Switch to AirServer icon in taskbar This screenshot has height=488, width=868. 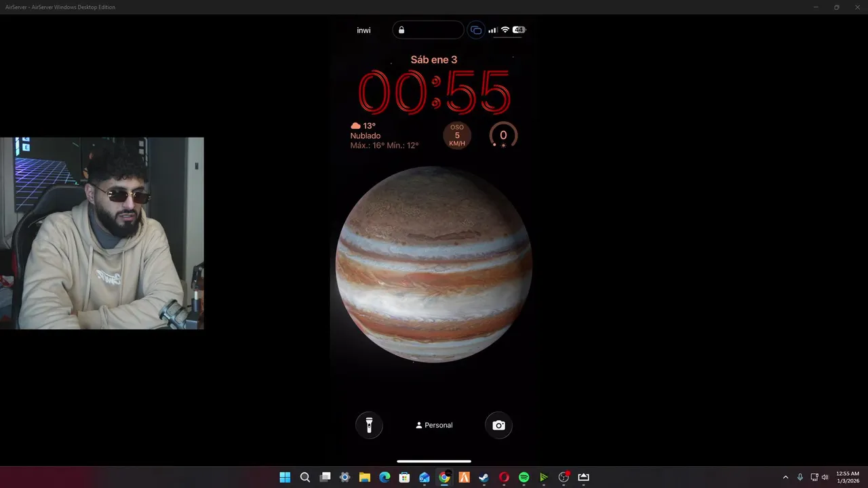click(583, 477)
